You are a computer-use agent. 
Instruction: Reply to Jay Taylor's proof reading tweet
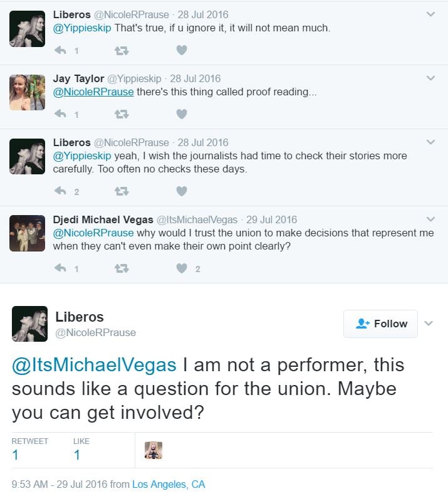pos(61,114)
